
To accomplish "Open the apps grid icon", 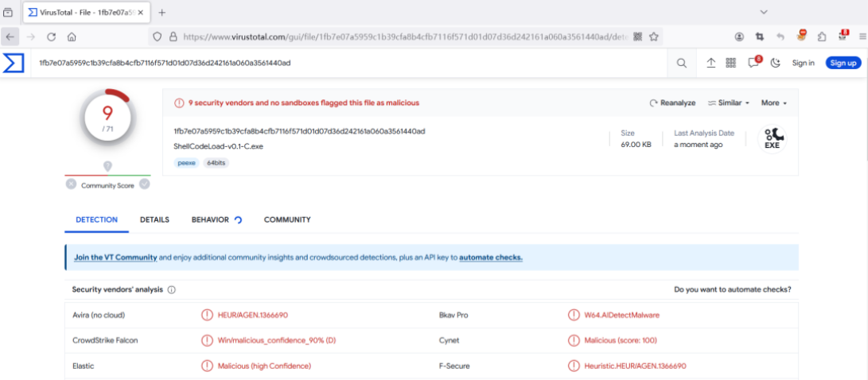I will tap(730, 63).
